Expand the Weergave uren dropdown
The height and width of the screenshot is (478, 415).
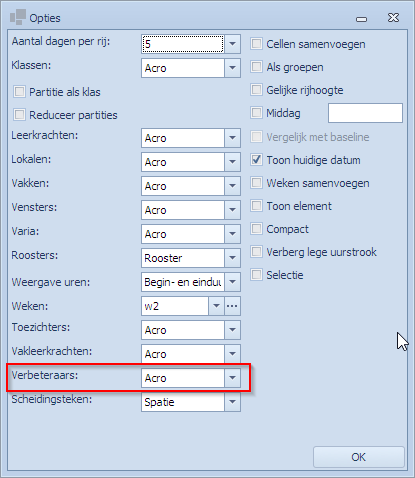tap(232, 282)
